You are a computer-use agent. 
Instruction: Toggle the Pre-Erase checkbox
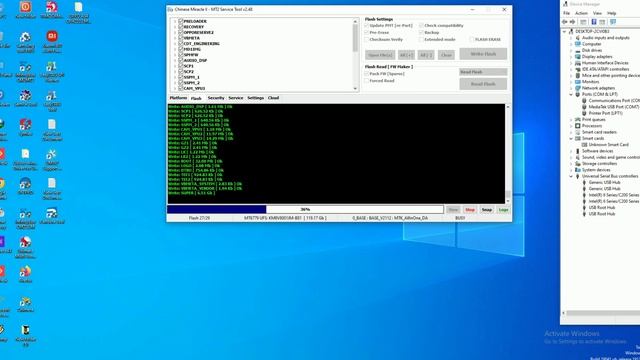[x=367, y=32]
